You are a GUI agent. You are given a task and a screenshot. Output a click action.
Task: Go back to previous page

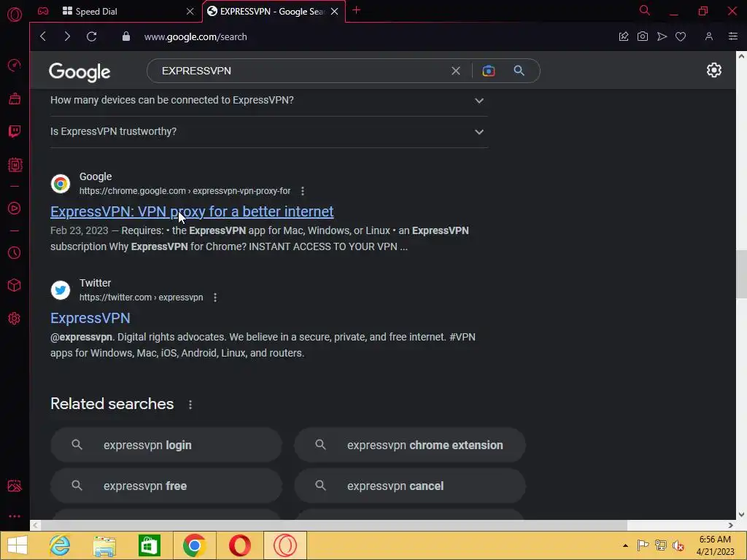pos(43,36)
